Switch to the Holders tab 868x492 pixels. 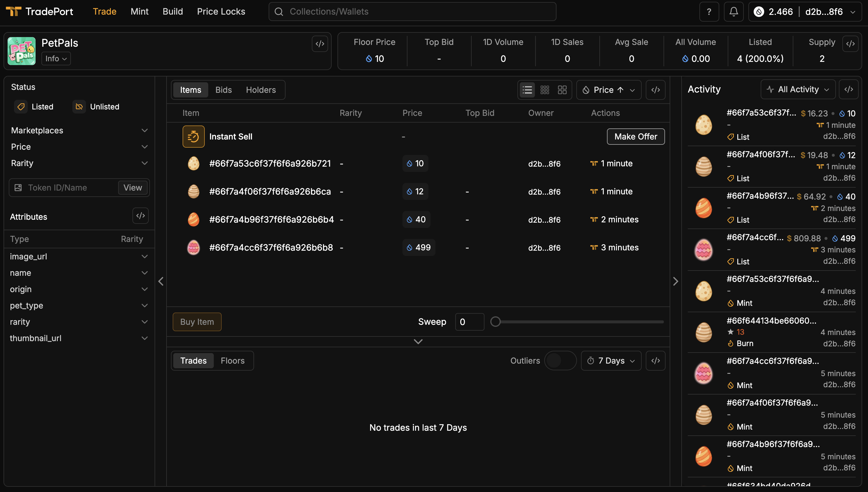[261, 90]
